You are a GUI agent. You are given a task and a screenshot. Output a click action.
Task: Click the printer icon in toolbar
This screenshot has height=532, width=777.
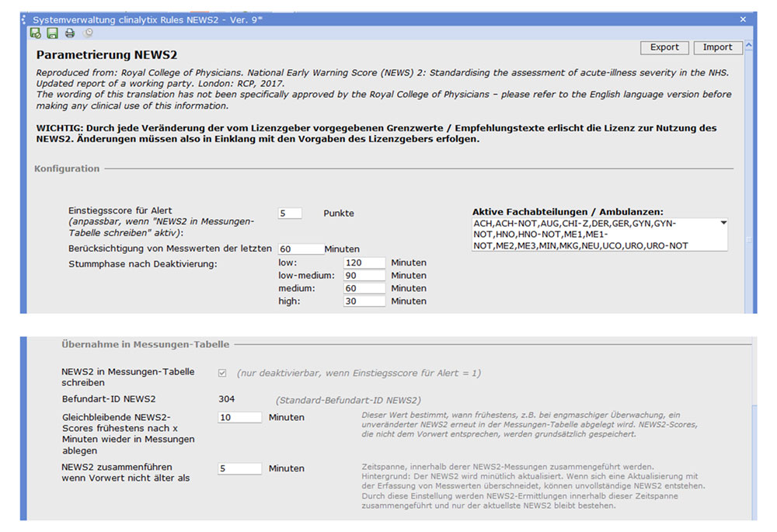coord(70,33)
